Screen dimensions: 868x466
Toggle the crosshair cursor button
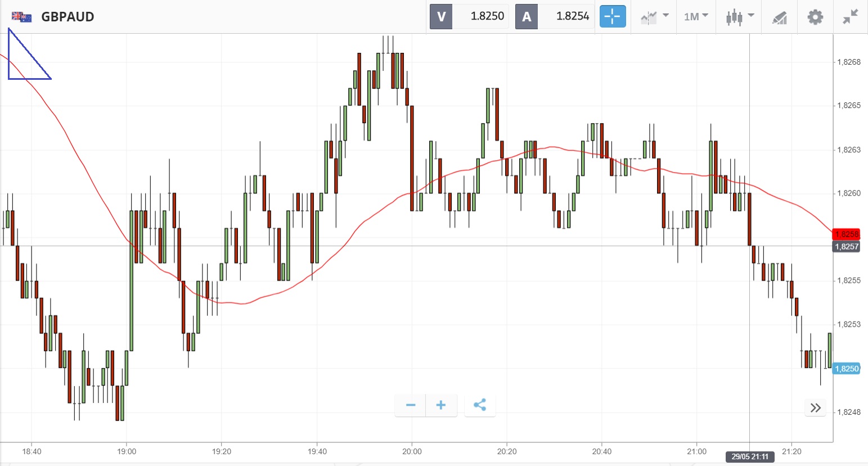612,16
